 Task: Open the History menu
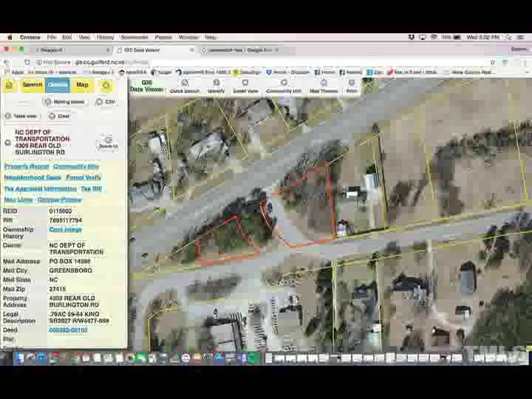[x=105, y=38]
